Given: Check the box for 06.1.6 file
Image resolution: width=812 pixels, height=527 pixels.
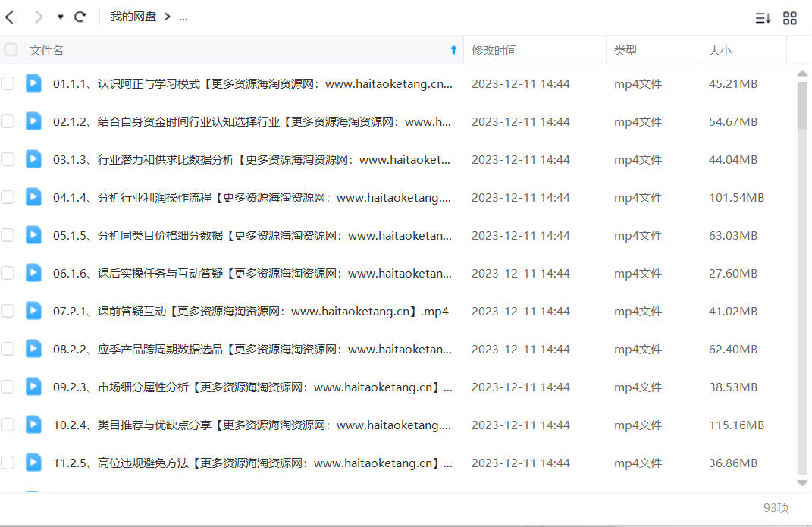Looking at the screenshot, I should click(8, 273).
